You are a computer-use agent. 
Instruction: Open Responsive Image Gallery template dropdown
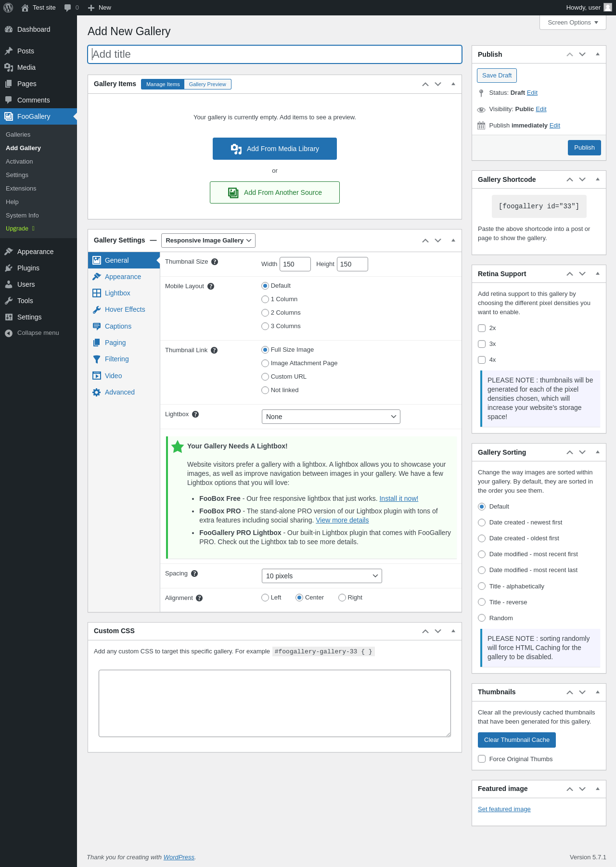pos(208,241)
